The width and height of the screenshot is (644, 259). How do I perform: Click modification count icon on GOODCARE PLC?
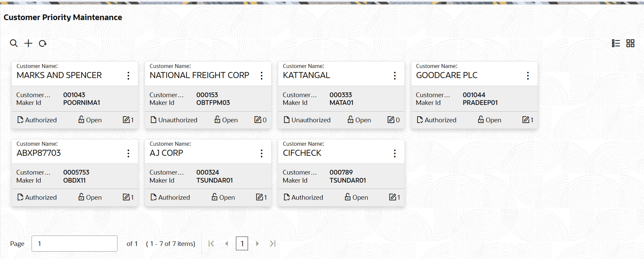coord(526,120)
